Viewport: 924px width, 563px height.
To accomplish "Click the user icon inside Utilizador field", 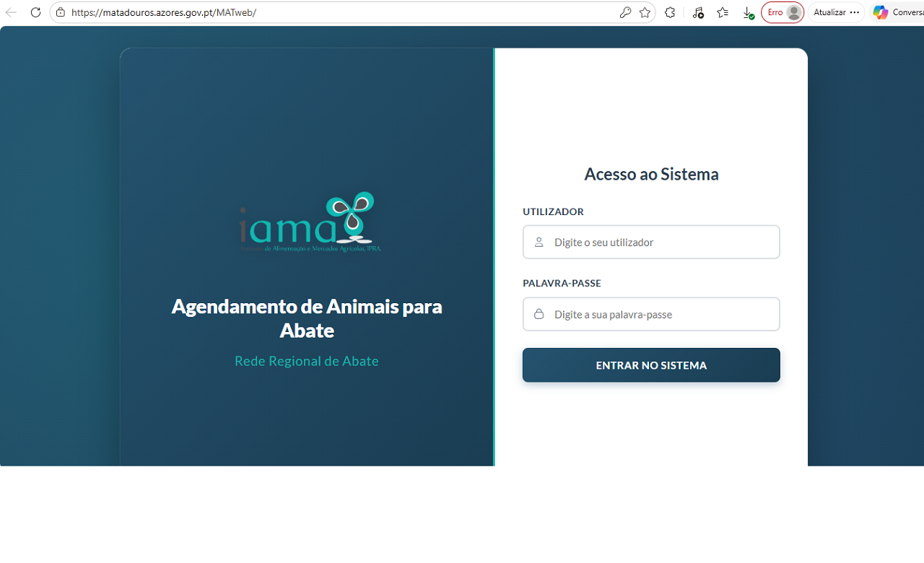I will (539, 243).
